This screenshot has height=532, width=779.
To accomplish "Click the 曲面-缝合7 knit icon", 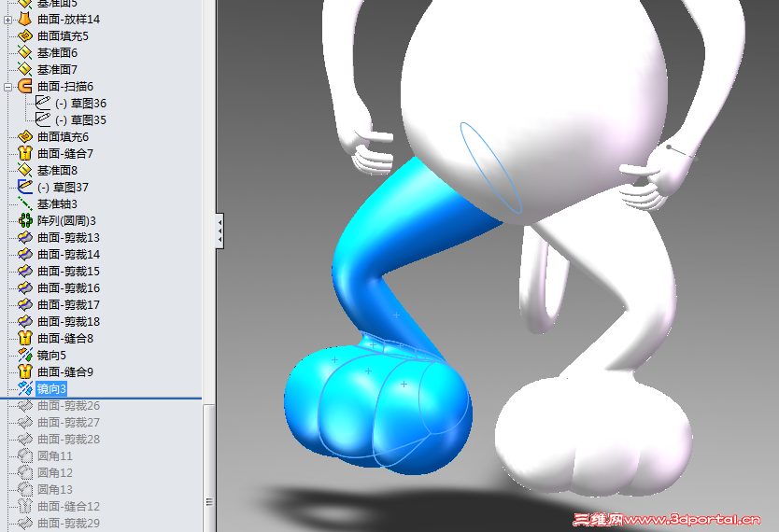I will tap(25, 153).
